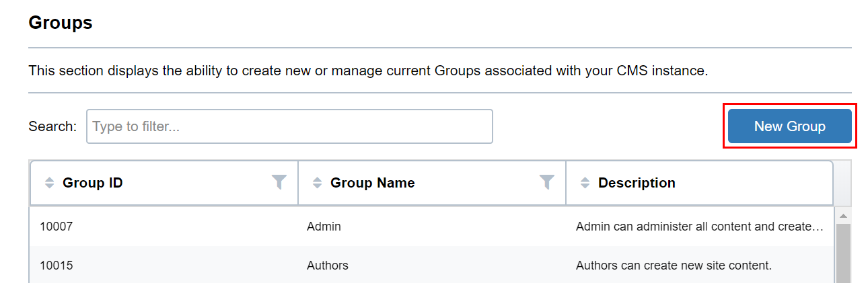The width and height of the screenshot is (868, 283).
Task: Click description 'Authors can create new site content.'
Action: pyautogui.click(x=674, y=266)
